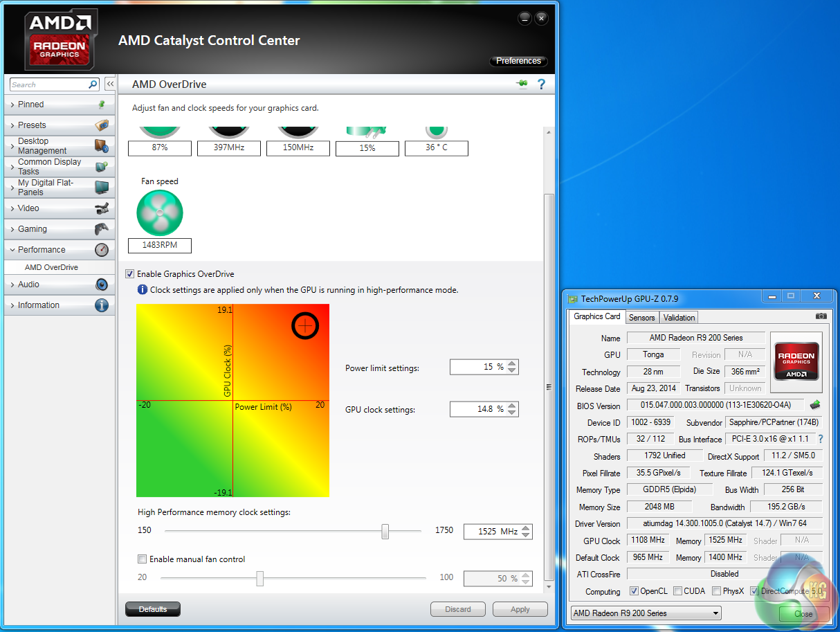Disable the Enable Graphics OverDrive checkbox
This screenshot has height=632, width=840.
click(x=130, y=274)
